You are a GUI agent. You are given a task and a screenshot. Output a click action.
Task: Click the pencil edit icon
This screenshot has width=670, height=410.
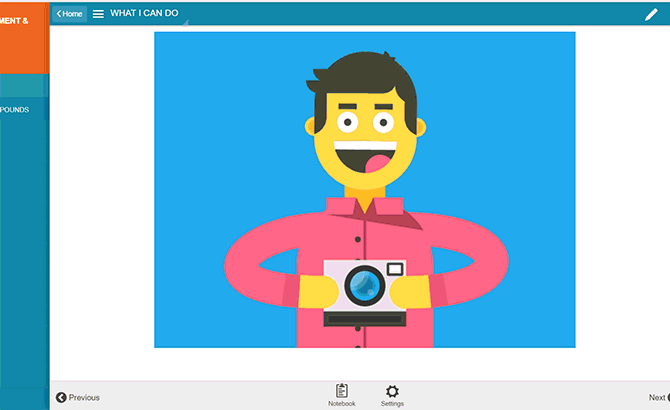[x=651, y=14]
